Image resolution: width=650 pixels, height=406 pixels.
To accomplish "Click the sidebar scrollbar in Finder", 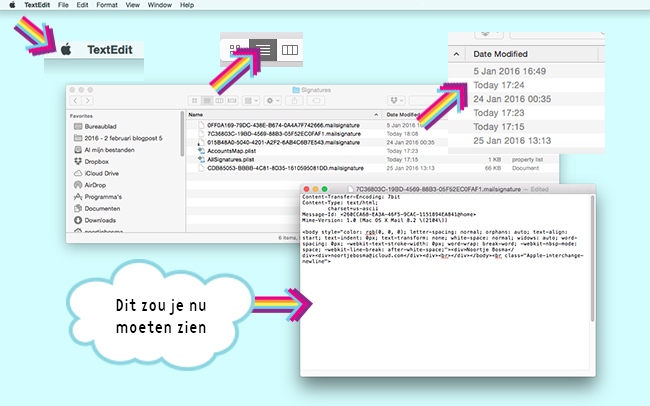I will 182,134.
